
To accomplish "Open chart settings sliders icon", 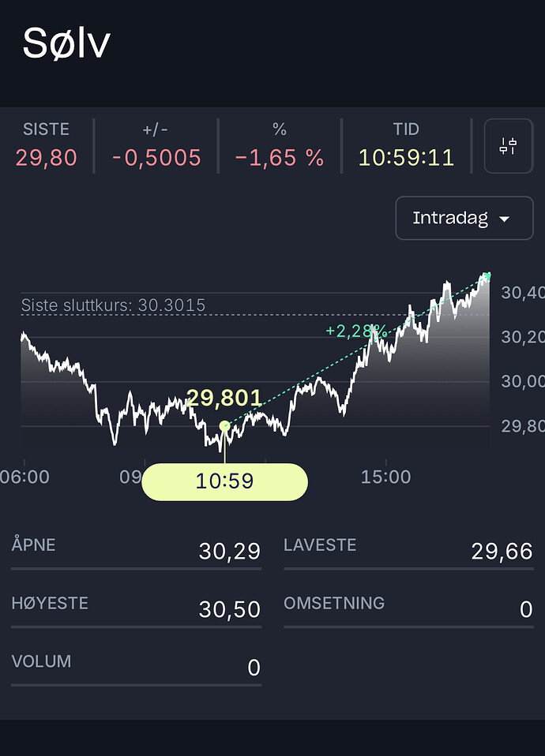I will pos(509,146).
